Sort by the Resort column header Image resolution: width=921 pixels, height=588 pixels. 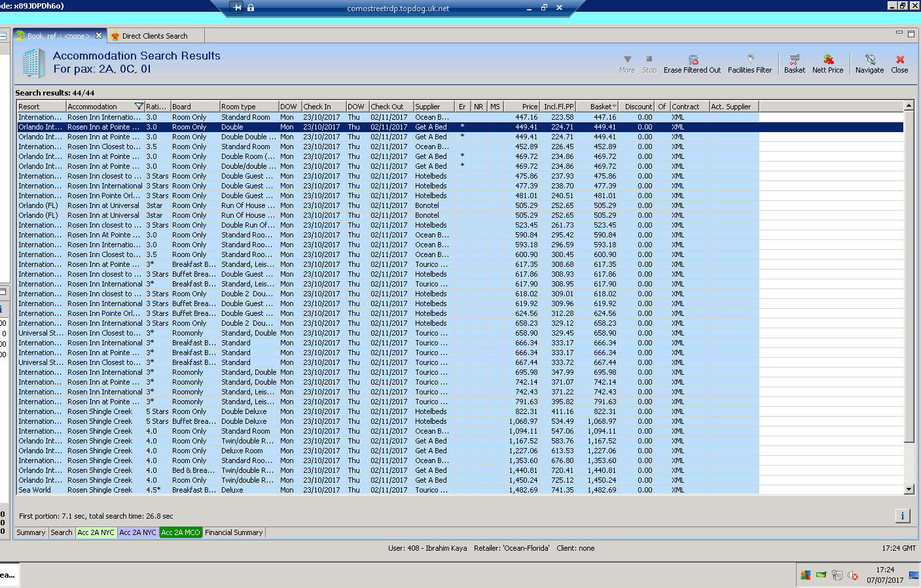(41, 107)
